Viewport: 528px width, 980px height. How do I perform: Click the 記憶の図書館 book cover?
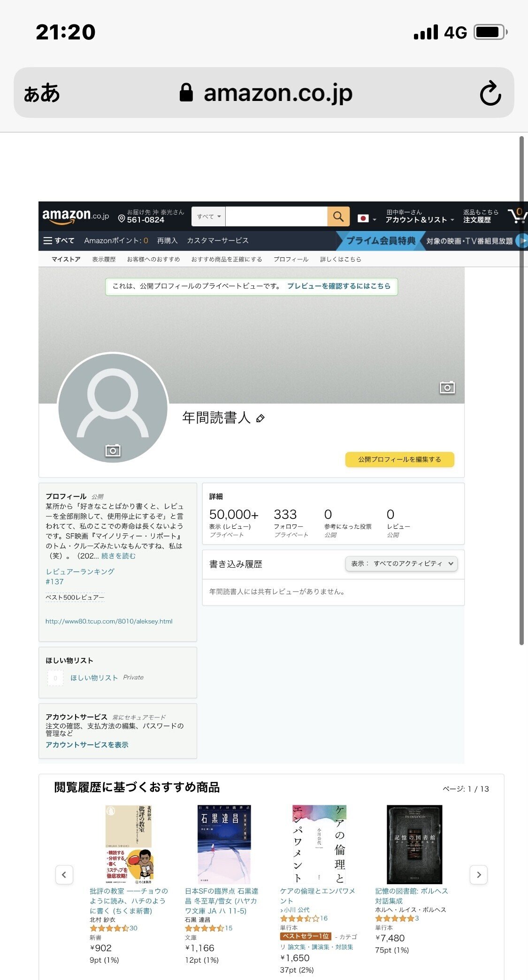pos(414,844)
